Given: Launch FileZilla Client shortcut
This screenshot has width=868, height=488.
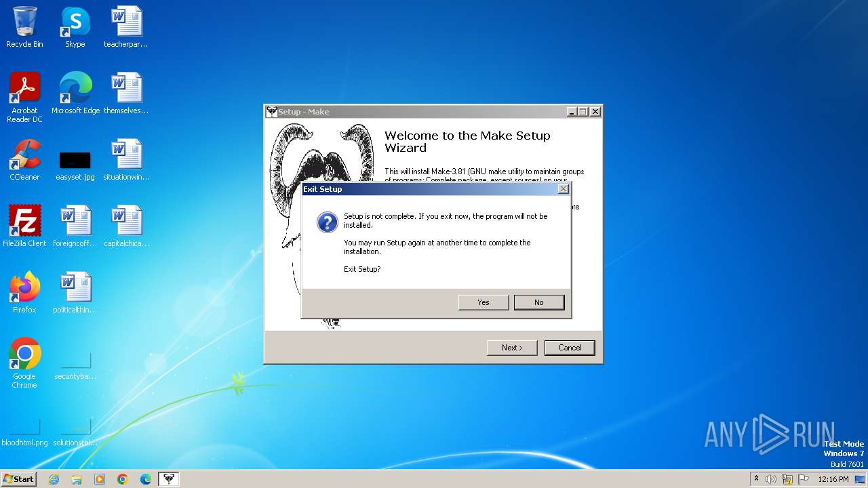Looking at the screenshot, I should 24,226.
